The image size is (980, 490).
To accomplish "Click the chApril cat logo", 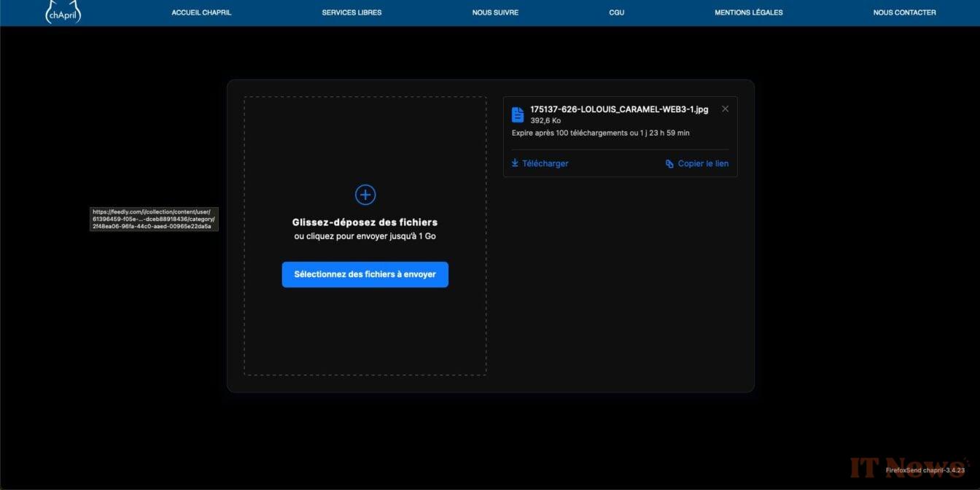I will pyautogui.click(x=63, y=12).
